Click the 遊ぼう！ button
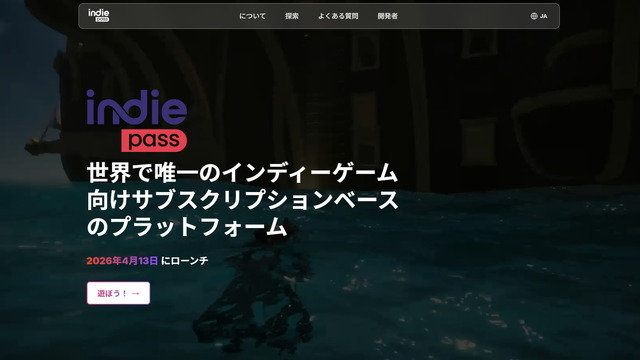This screenshot has width=640, height=360. coord(118,293)
